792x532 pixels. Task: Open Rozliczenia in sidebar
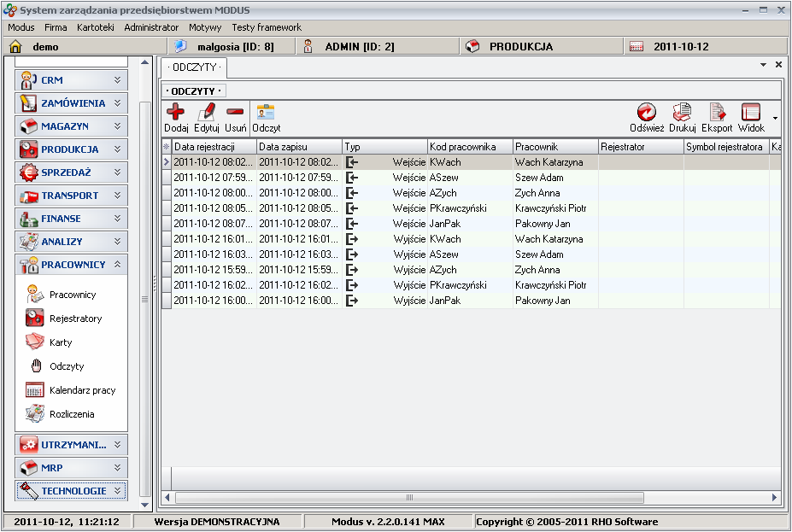point(72,414)
